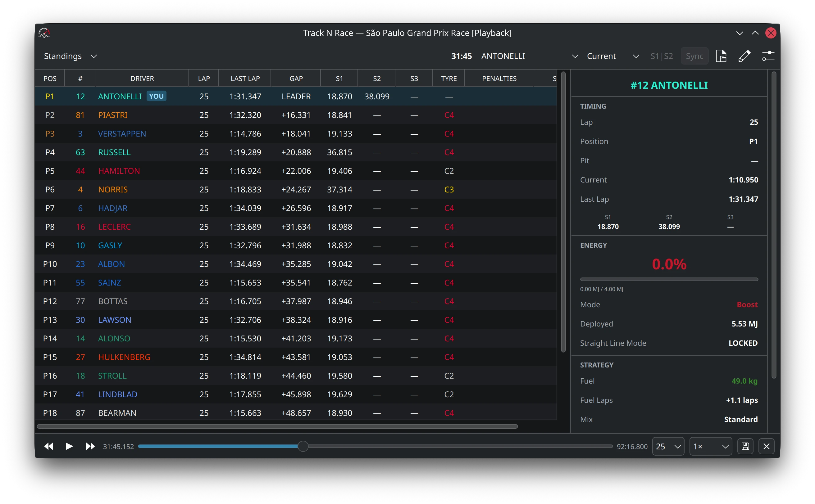Select the PIASTRI row
Viewport: 815px width, 504px height.
[296, 115]
